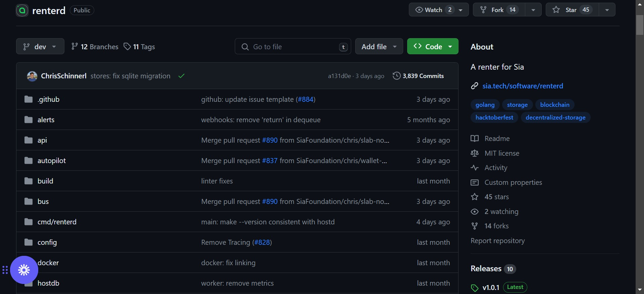
Task: Click the scales icon beside MIT license
Action: pyautogui.click(x=475, y=153)
